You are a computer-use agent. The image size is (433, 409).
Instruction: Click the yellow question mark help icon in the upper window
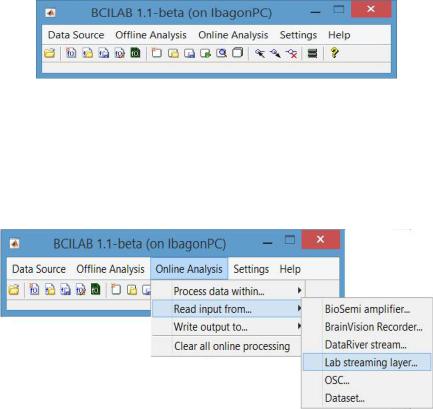click(x=334, y=53)
